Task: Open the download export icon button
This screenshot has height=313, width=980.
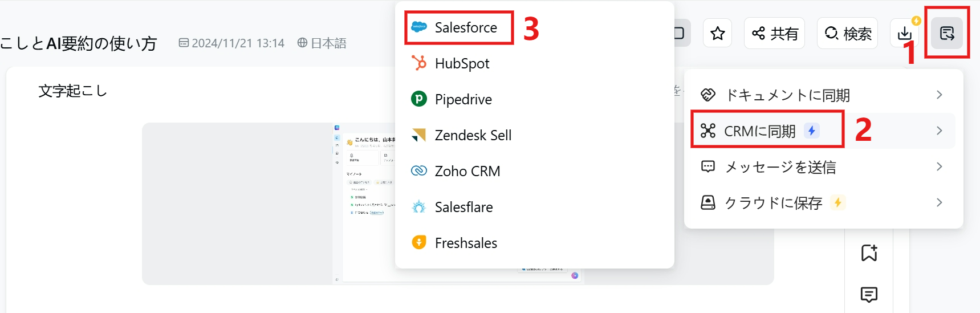Action: tap(905, 33)
